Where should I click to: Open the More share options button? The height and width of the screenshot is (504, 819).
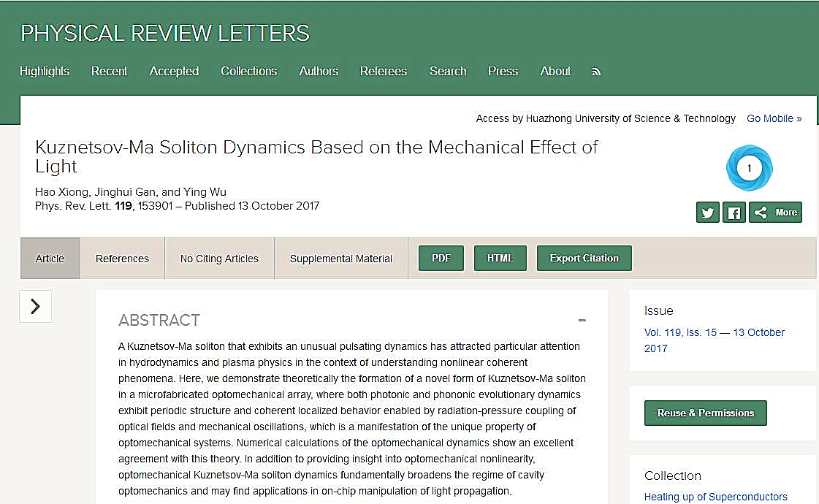click(775, 213)
